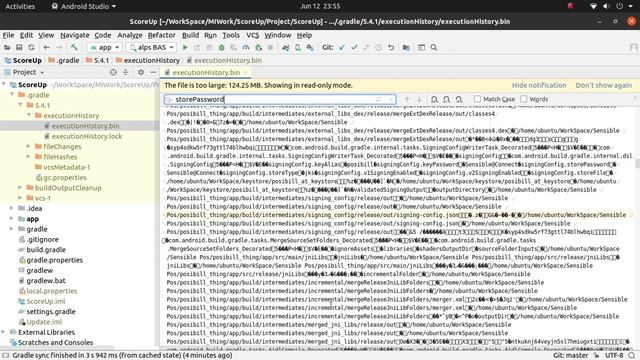Navigate back with the left arrow

(x=47, y=47)
